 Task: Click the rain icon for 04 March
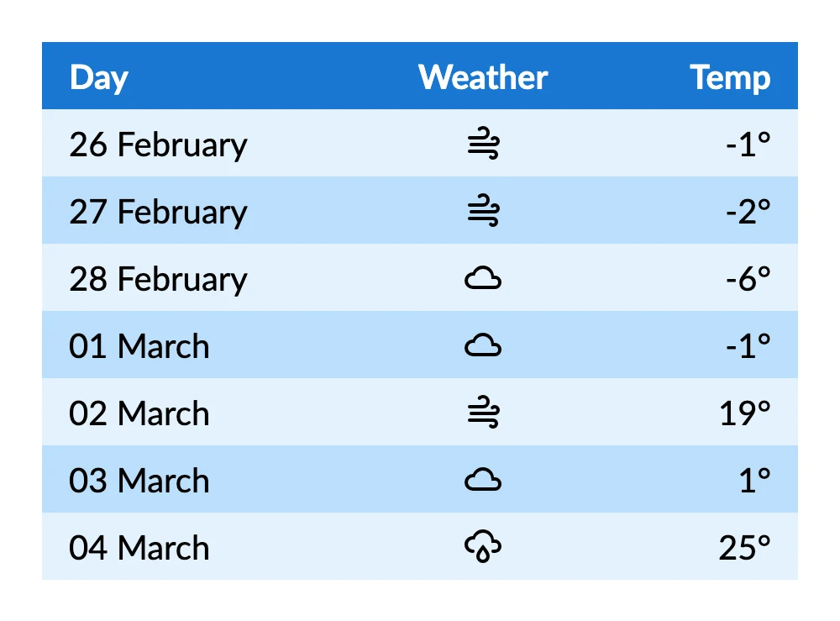[483, 547]
